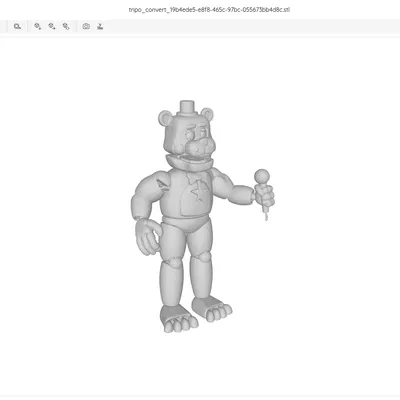The height and width of the screenshot is (400, 400).
Task: Click the view icon just before the camera
Action: (x=66, y=26)
